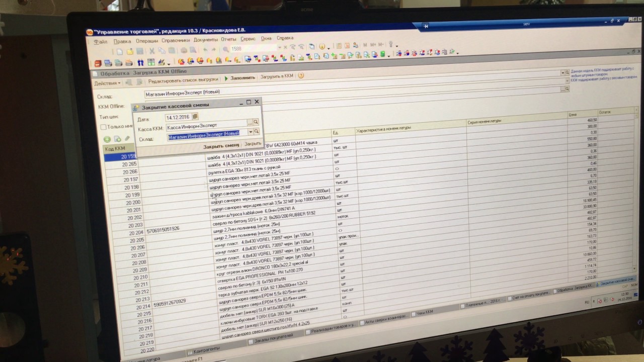Click the ellipsis select button for Касса ККМ
This screenshot has width=644, height=362.
[x=250, y=122]
